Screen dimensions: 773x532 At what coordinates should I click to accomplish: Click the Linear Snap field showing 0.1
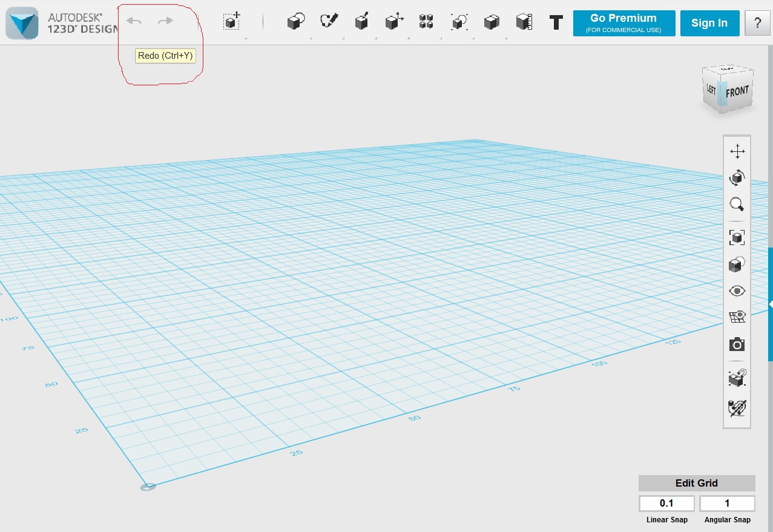point(666,504)
